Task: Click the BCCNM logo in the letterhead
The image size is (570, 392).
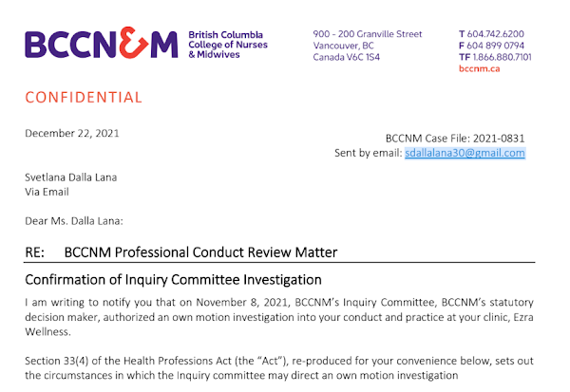Action: 101,45
